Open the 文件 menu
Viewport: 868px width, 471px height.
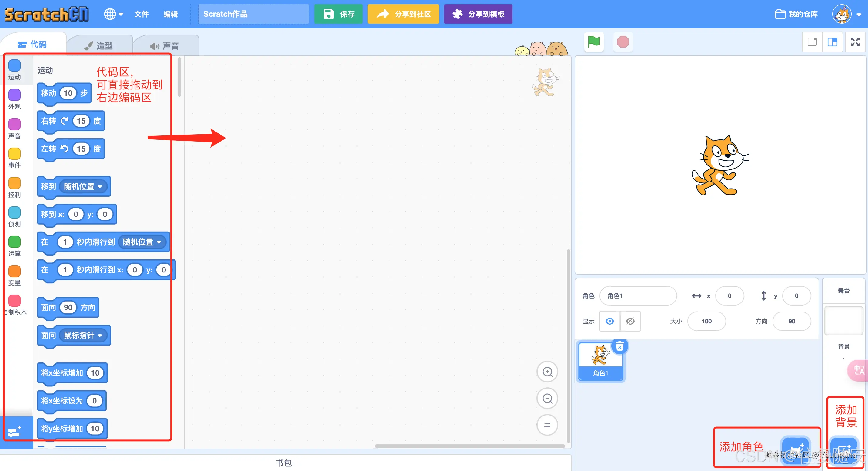141,14
